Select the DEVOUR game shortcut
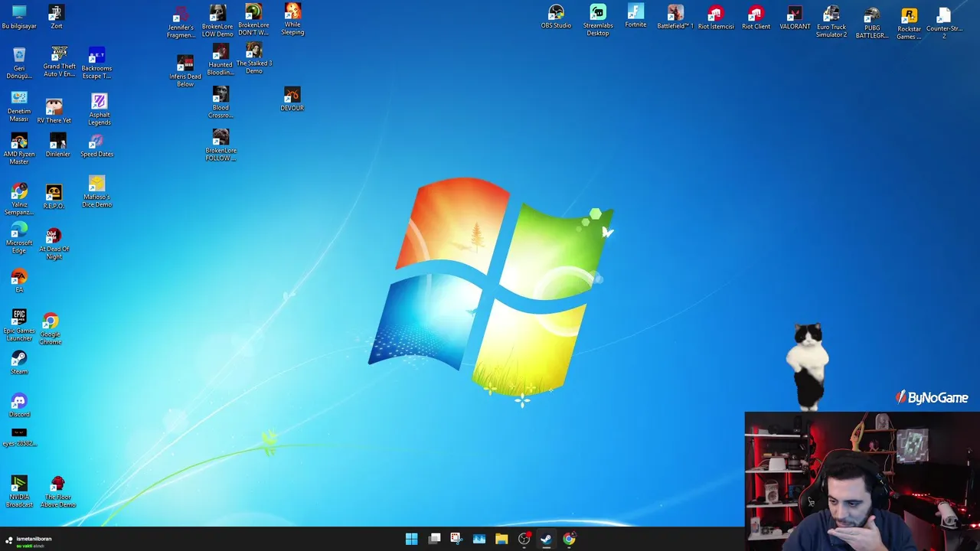The width and height of the screenshot is (980, 551). pyautogui.click(x=292, y=99)
